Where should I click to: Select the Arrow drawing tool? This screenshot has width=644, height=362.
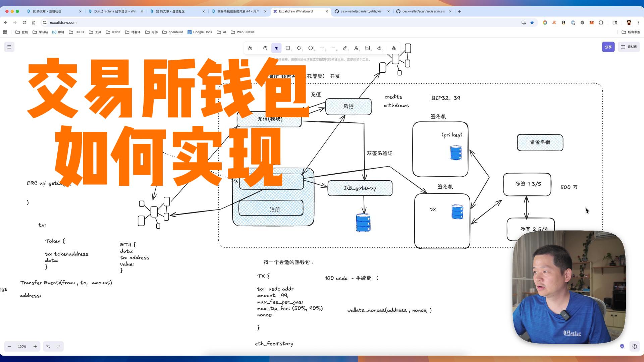tap(322, 48)
